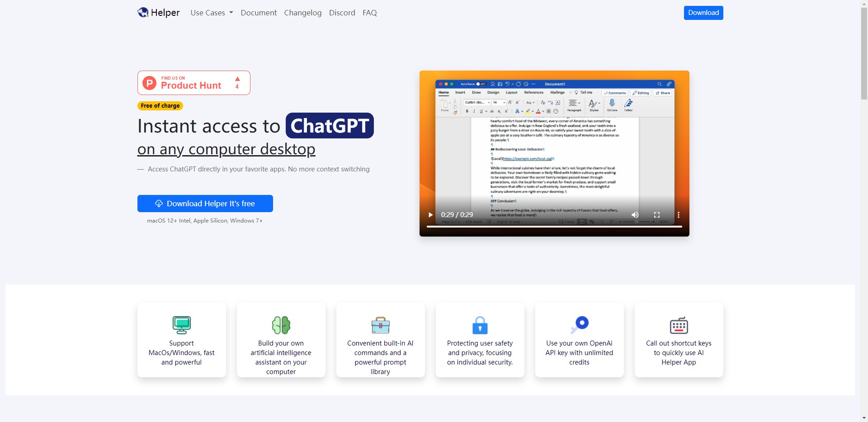Click the keyboard shortcut icon
The width and height of the screenshot is (868, 422).
pyautogui.click(x=679, y=325)
